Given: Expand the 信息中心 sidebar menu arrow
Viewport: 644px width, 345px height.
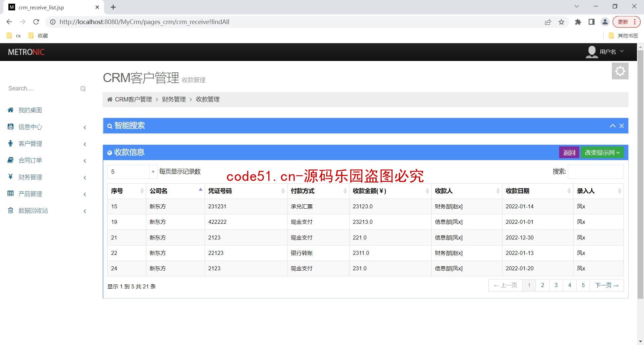Looking at the screenshot, I should click(x=85, y=127).
